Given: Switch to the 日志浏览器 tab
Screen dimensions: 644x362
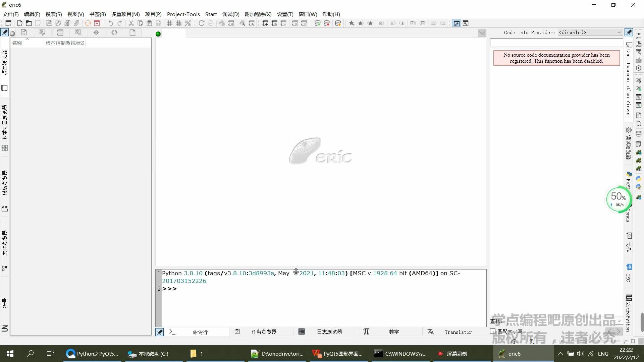Looking at the screenshot, I should point(329,332).
